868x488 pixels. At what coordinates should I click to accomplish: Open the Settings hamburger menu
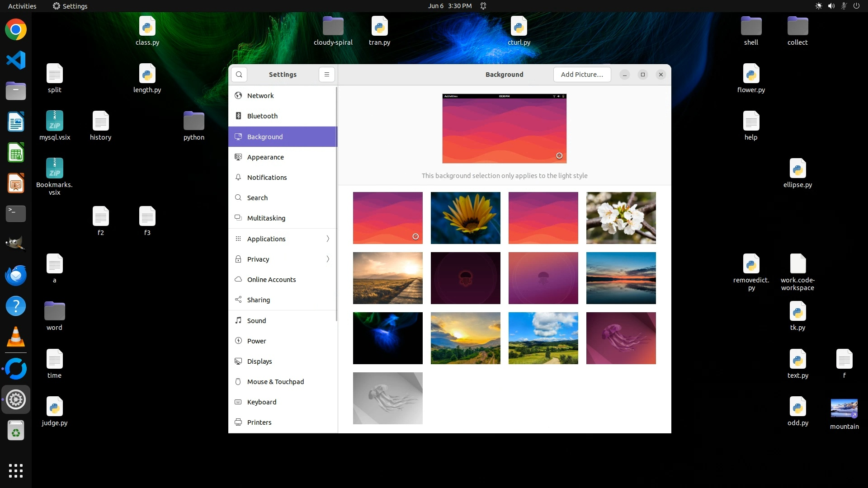[x=326, y=75]
